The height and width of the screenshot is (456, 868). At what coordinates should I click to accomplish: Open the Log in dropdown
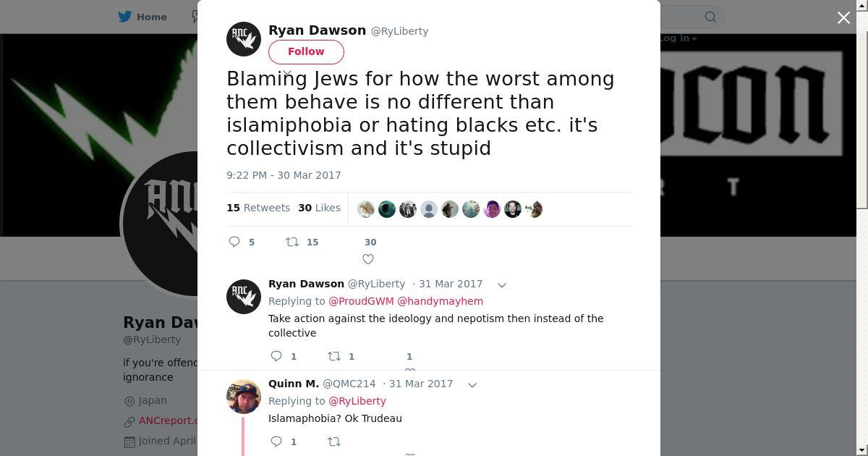(x=678, y=38)
